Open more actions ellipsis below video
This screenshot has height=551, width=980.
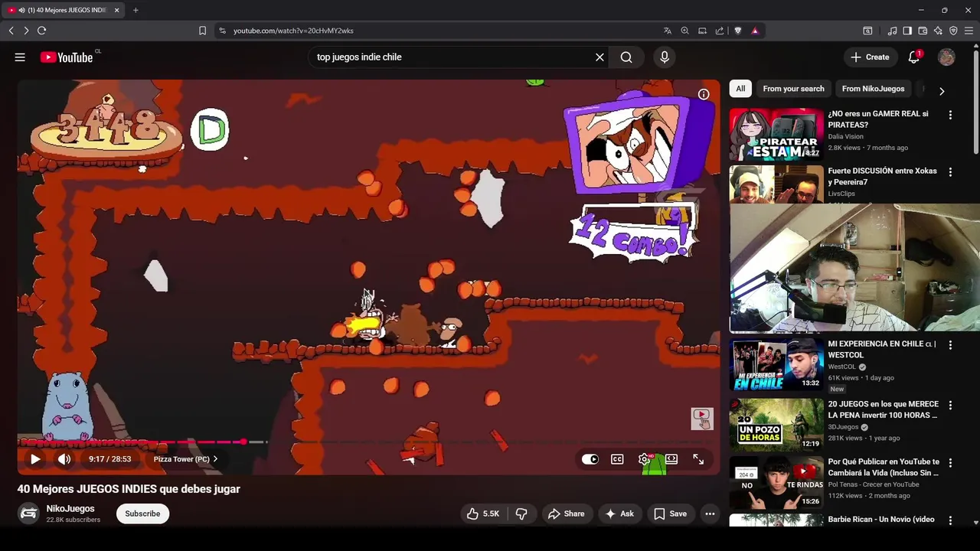tap(710, 514)
